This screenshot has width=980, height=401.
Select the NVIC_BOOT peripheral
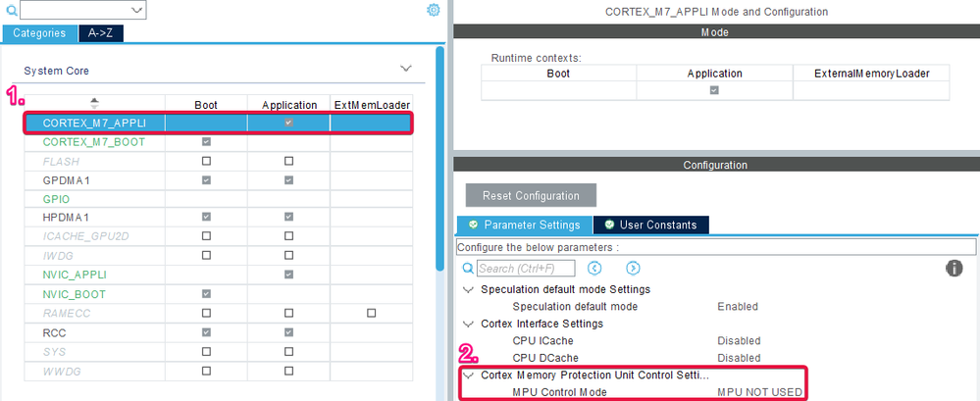pos(75,294)
